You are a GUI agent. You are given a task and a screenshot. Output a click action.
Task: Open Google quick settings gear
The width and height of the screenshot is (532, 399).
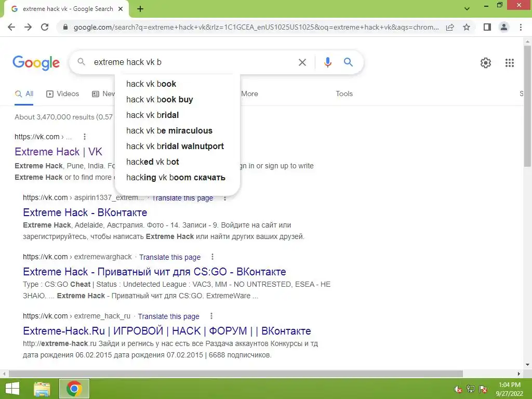click(486, 63)
